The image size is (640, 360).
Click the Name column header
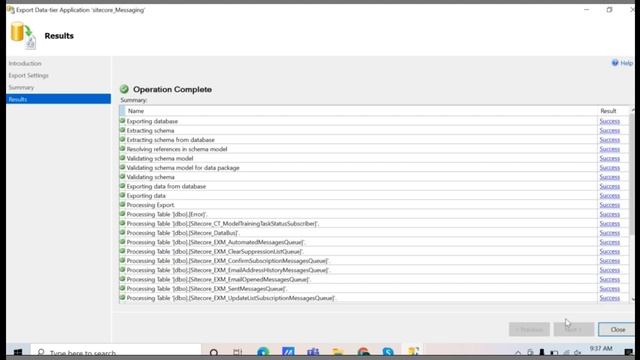[x=136, y=111]
